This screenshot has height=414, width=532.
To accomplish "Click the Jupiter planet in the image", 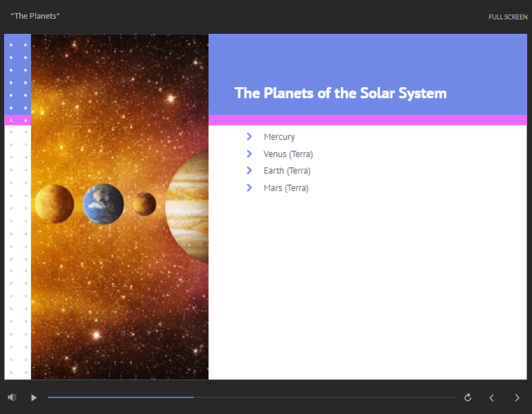I will (x=187, y=207).
